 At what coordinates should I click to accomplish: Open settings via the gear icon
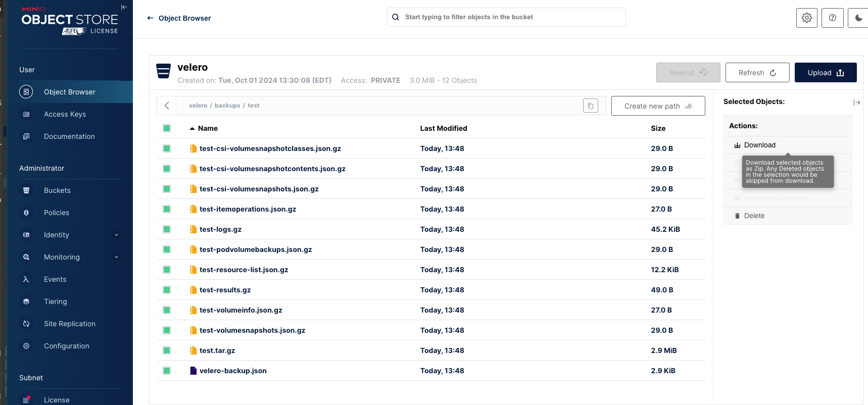tap(807, 18)
